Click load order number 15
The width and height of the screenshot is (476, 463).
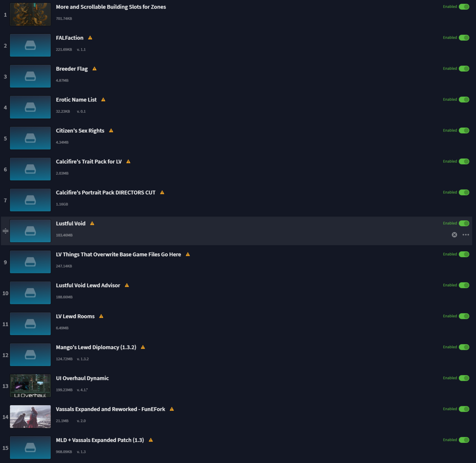pyautogui.click(x=6, y=448)
